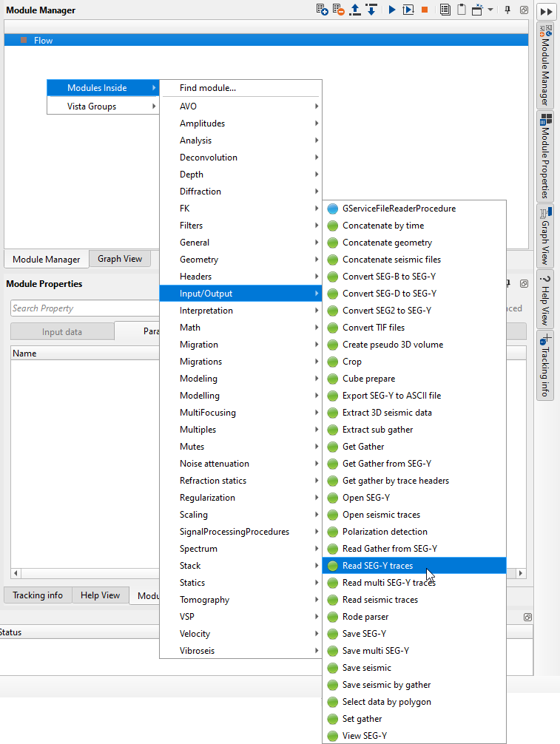Click Find module... entry
This screenshot has height=744, width=560.
click(x=208, y=88)
